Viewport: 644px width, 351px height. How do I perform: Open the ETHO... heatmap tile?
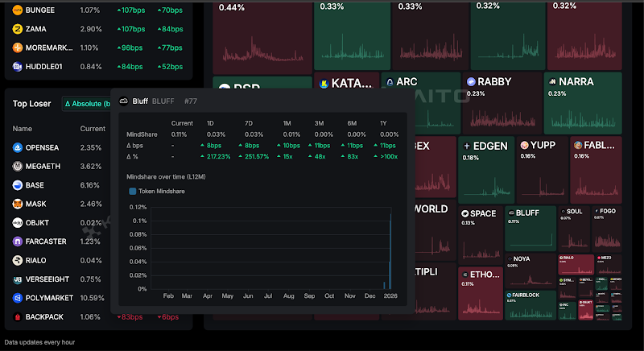(x=480, y=293)
